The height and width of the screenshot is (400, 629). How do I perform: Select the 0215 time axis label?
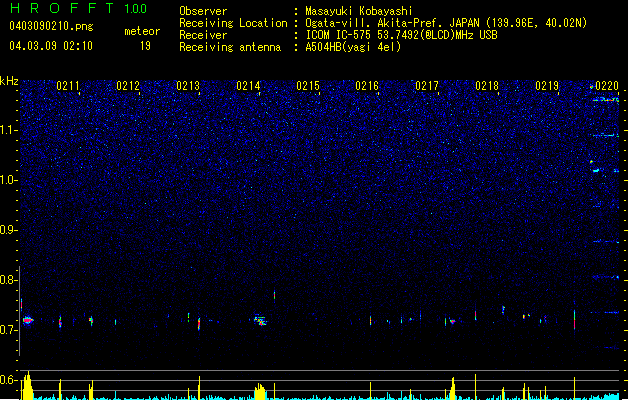[x=308, y=86]
